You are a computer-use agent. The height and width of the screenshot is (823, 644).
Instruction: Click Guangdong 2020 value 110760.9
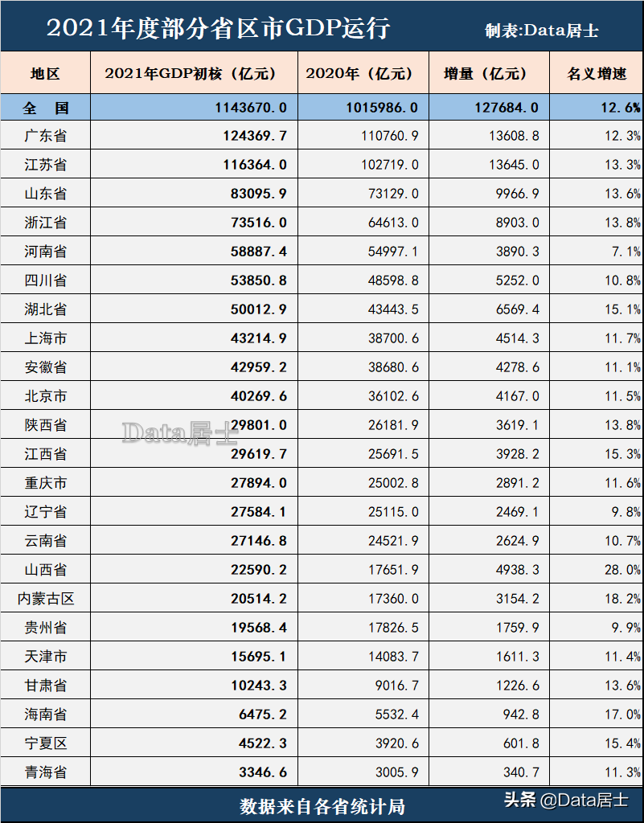point(389,136)
